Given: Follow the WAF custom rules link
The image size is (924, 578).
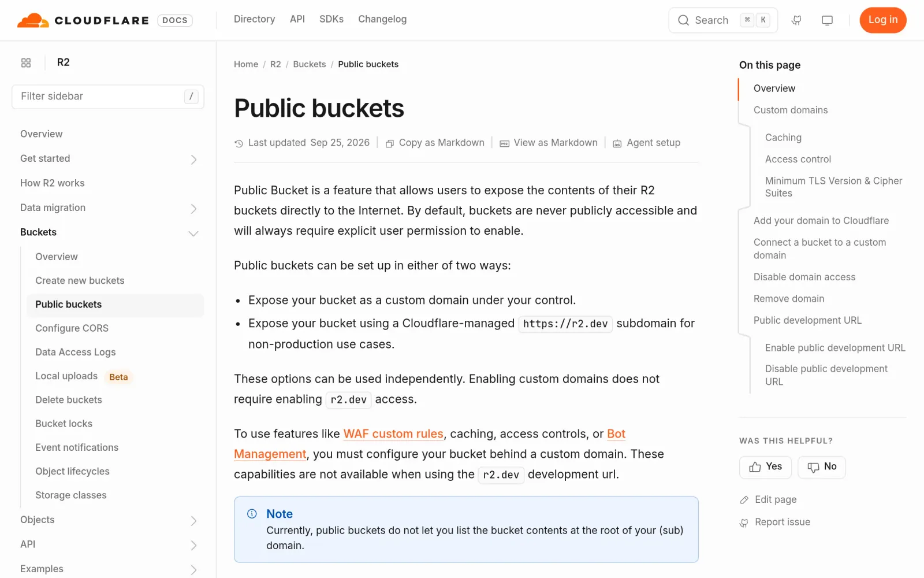Looking at the screenshot, I should pos(393,434).
